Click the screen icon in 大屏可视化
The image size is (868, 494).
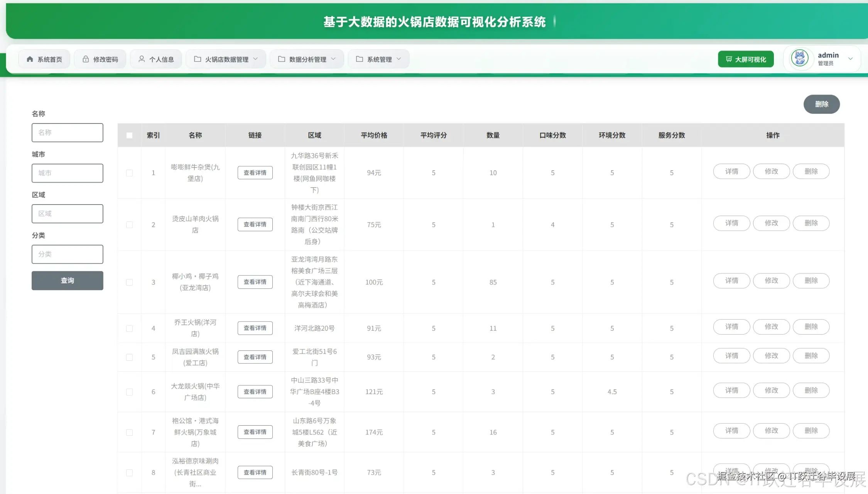click(729, 59)
